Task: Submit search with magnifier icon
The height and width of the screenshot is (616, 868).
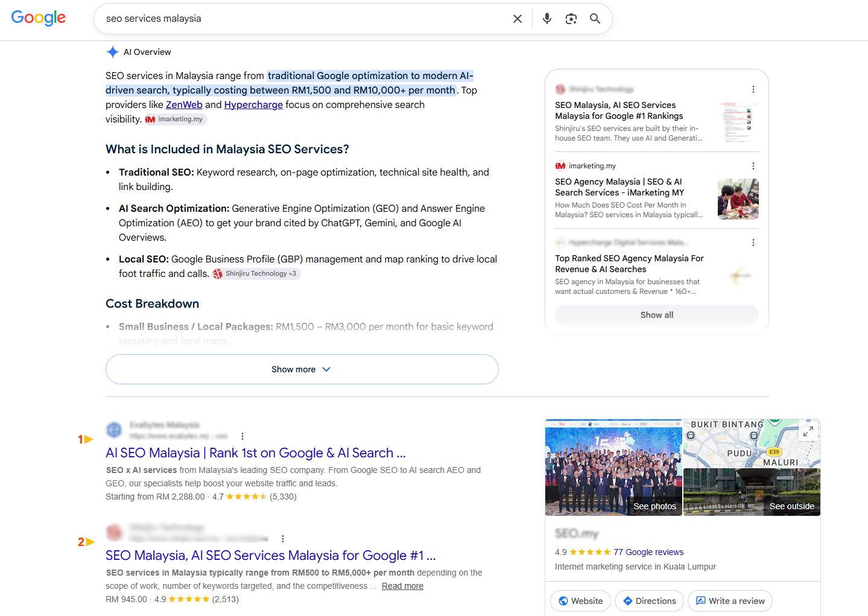Action: click(x=595, y=19)
